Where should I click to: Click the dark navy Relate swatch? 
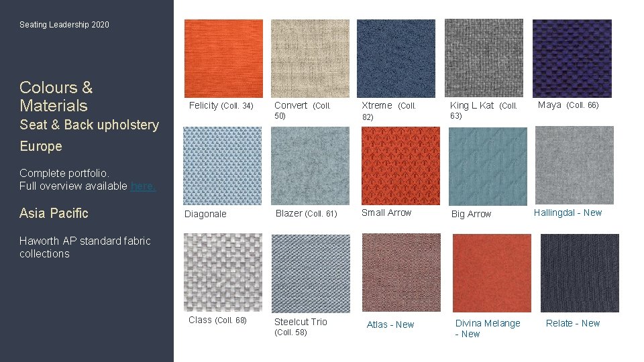580,274
